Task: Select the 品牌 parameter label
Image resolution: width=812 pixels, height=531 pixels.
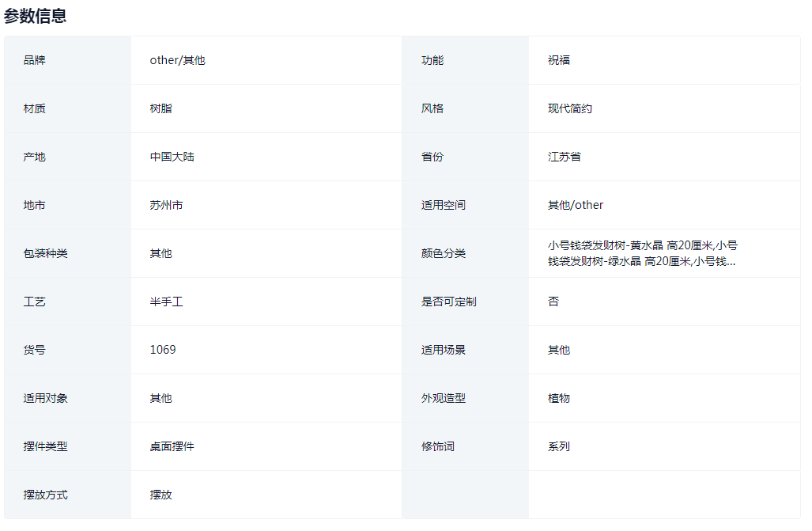Action: 32,59
